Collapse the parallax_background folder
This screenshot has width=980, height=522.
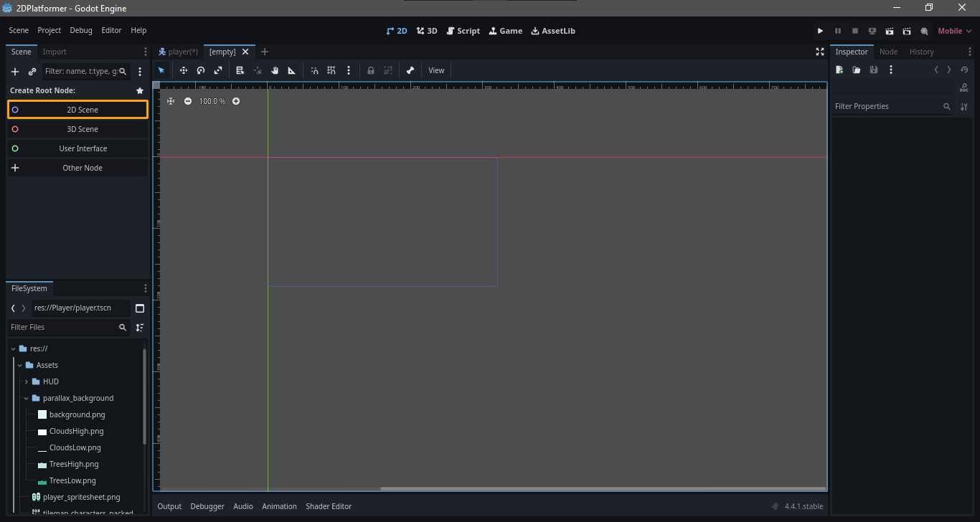[x=27, y=398]
